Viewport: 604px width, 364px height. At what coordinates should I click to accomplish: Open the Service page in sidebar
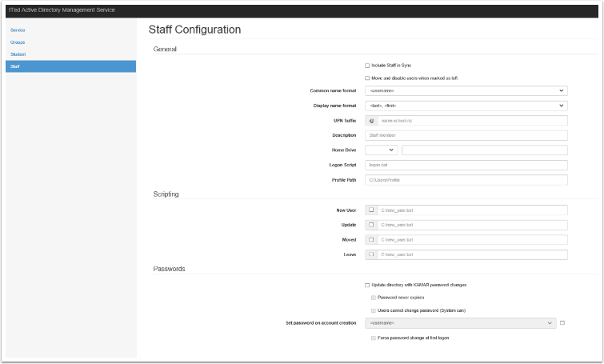tap(18, 30)
